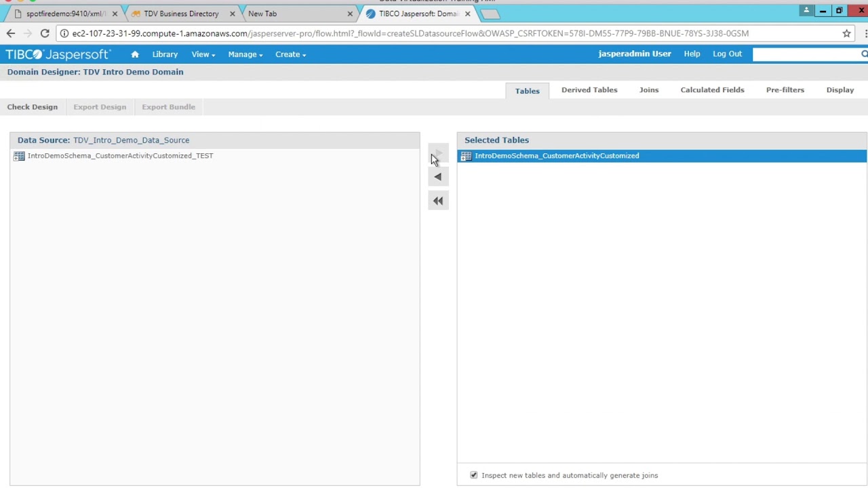Go to Jaspersoft home via house icon

click(135, 54)
